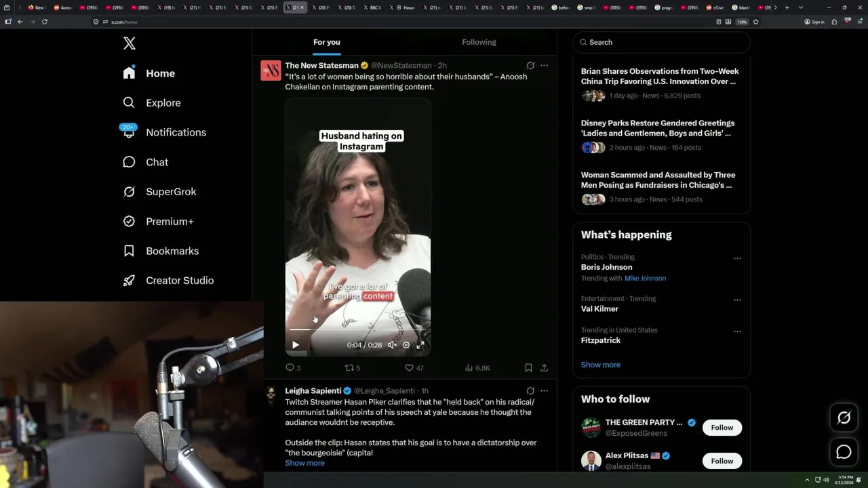868x488 pixels.
Task: Open The New Statesman profile avatar
Action: click(271, 70)
